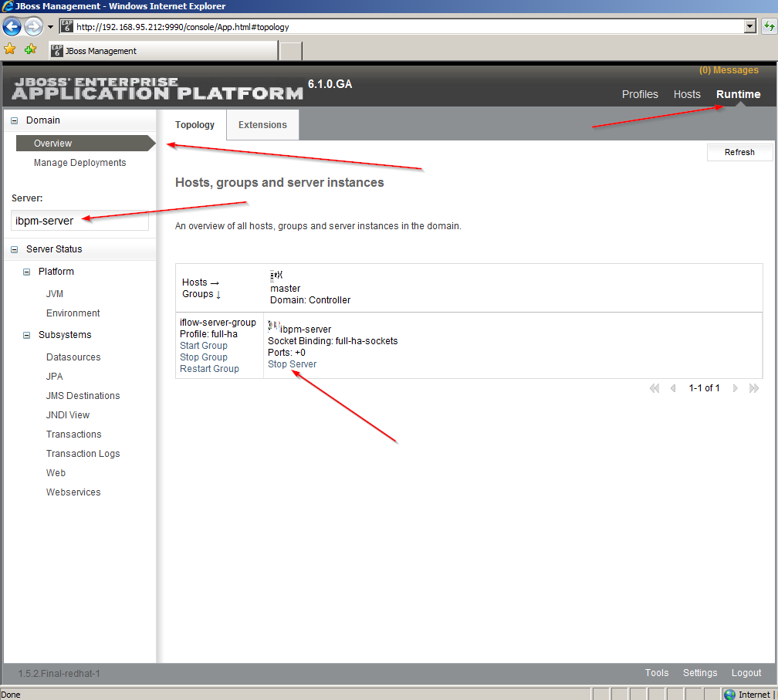
Task: Click the Refresh button
Action: pyautogui.click(x=739, y=152)
